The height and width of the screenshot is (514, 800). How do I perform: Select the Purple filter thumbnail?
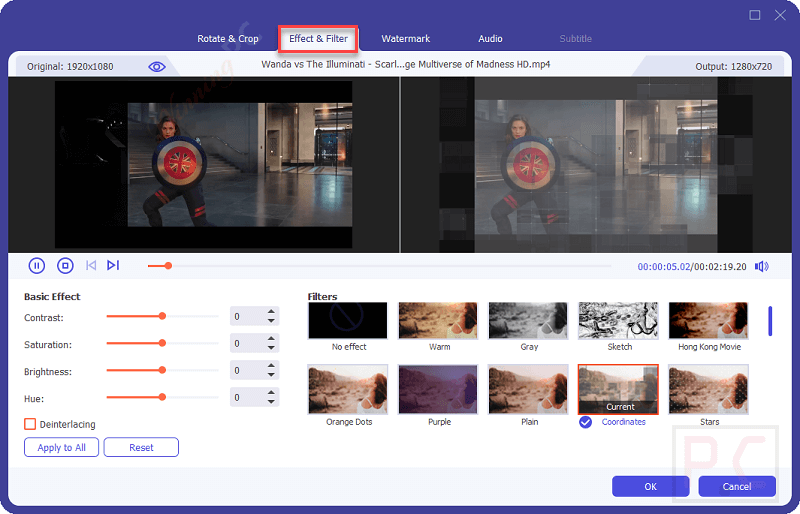tap(438, 389)
